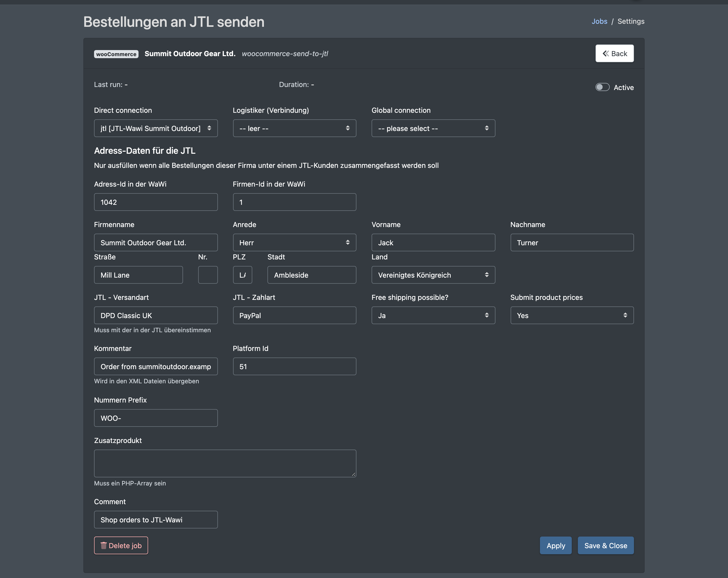728x578 pixels.
Task: Click the Platform Id field
Action: click(294, 367)
